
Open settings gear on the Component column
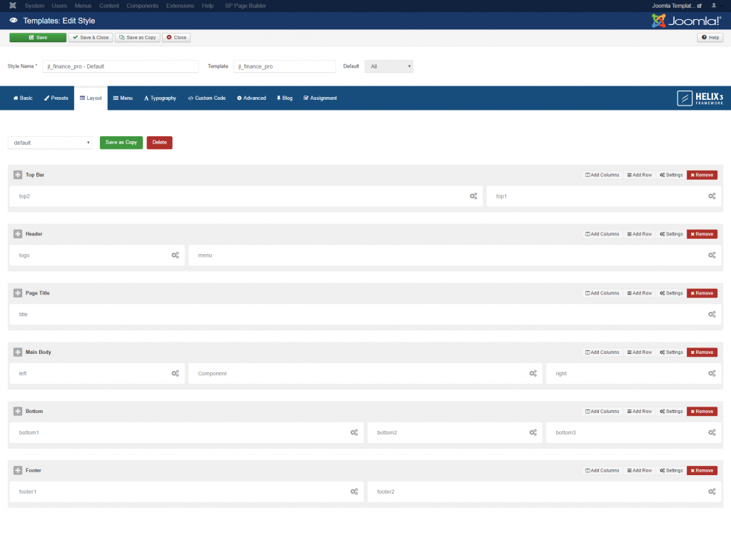tap(533, 373)
